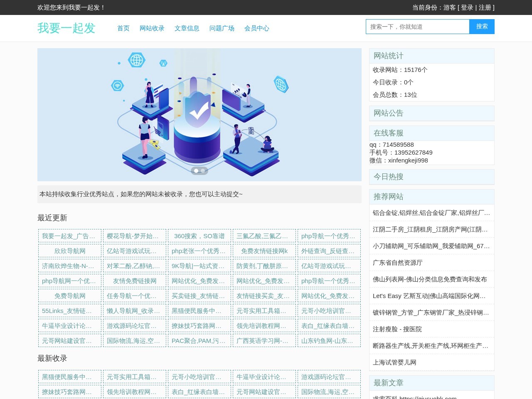Open 9K导航|一站式资 link
The width and height of the screenshot is (532, 399).
click(x=199, y=266)
